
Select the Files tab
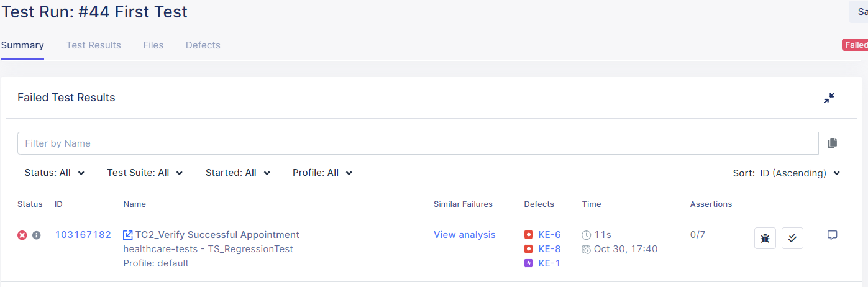(x=153, y=45)
